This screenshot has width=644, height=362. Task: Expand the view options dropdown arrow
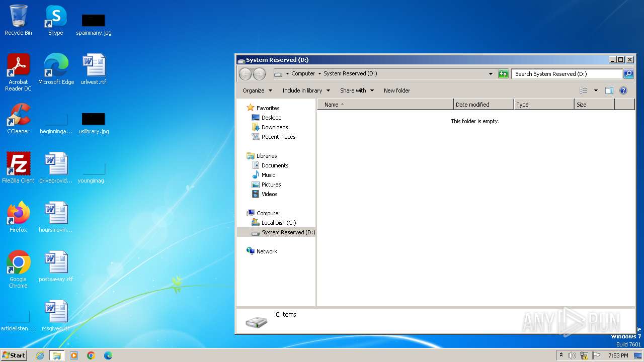click(596, 90)
